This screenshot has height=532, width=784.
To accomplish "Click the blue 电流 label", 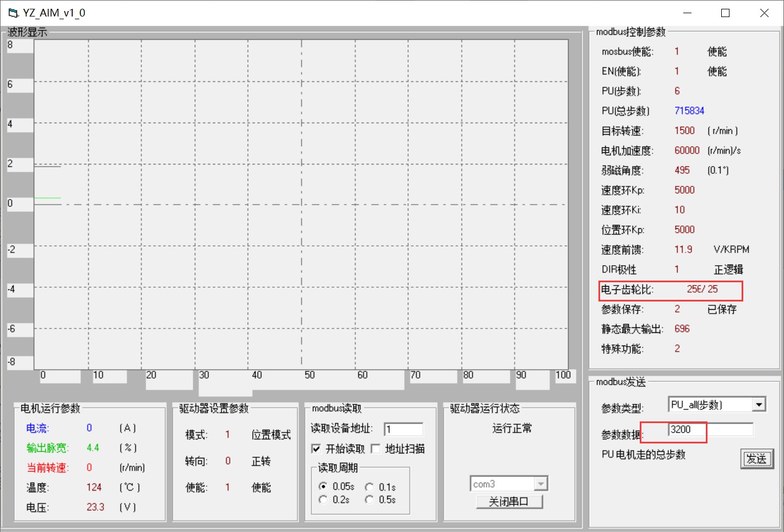I will click(37, 428).
